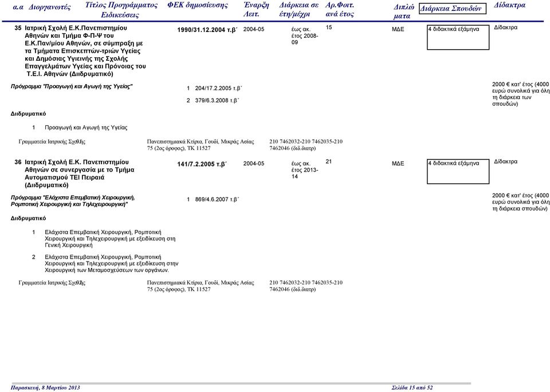Click first 'Γραμματεία Ιατρικής Σχολής' contact
The image size is (550, 392).
52,142
